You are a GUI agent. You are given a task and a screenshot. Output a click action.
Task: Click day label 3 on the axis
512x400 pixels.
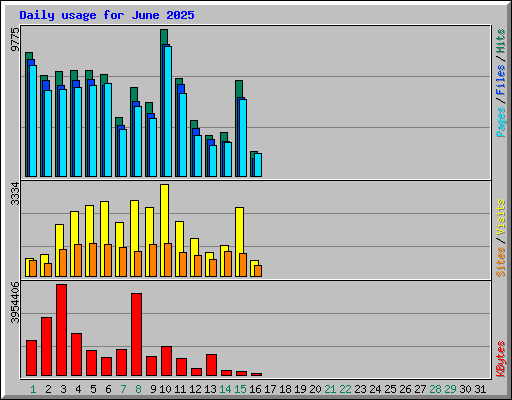[63, 389]
